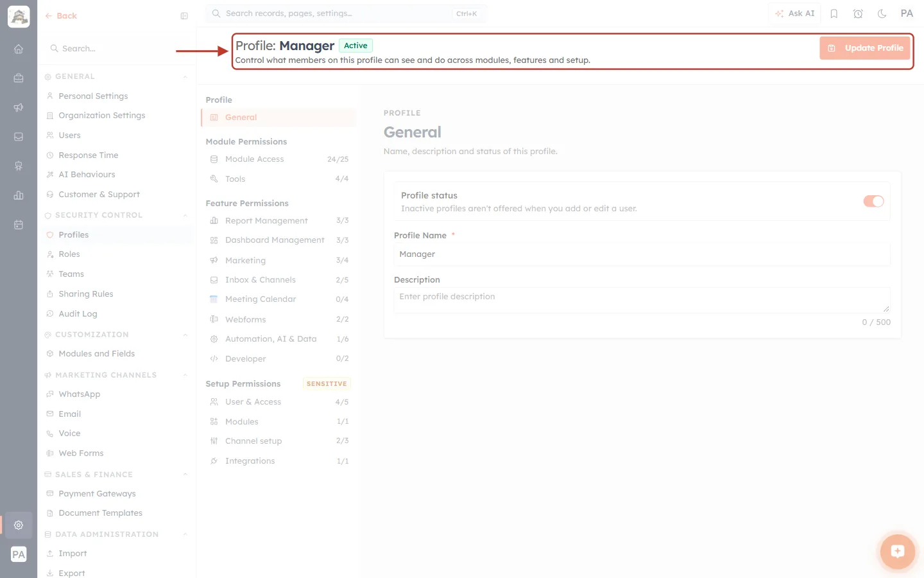Image resolution: width=924 pixels, height=578 pixels.
Task: Collapse the MARKETING CHANNELS section chevron
Action: 185,376
